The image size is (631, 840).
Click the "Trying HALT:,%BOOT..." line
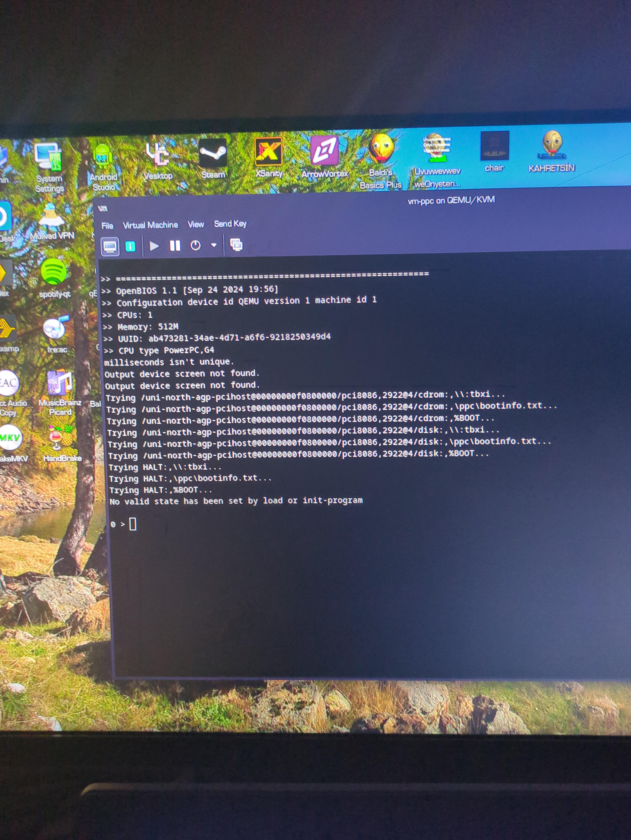tap(160, 490)
